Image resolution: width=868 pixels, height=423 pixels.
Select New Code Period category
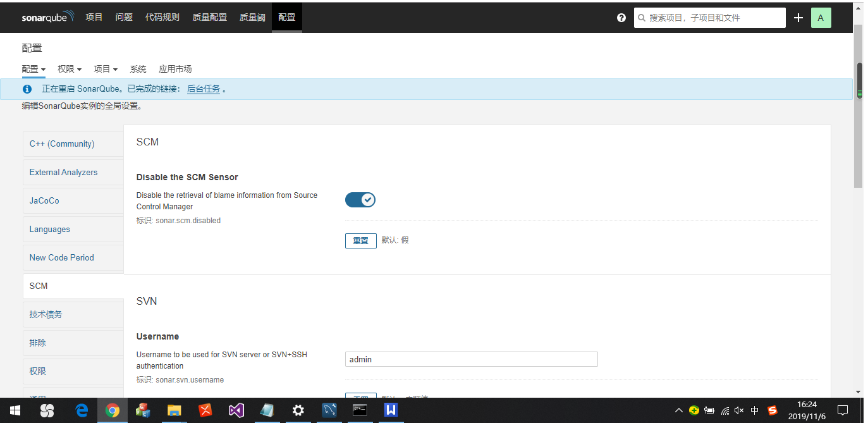click(73, 257)
